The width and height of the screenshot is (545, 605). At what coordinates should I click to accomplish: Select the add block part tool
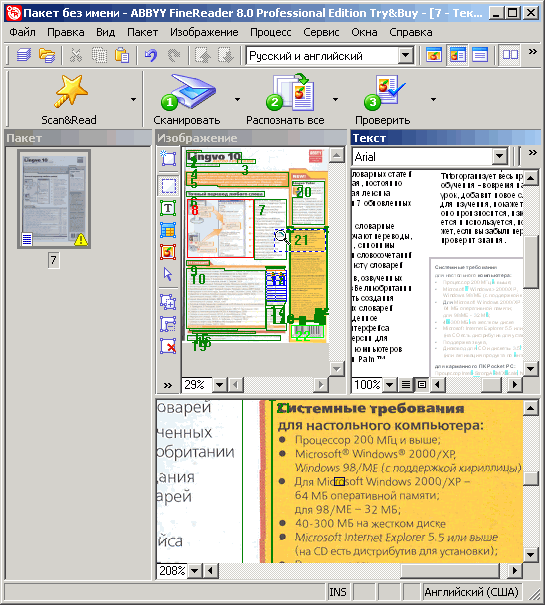pos(168,302)
